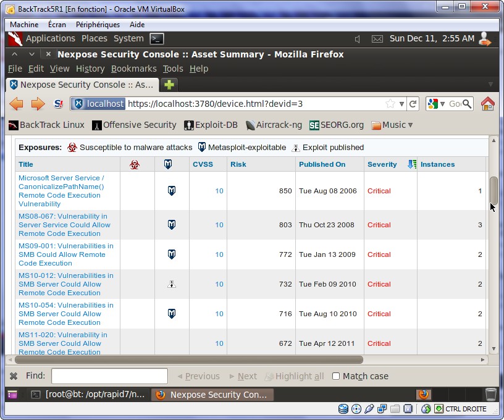The height and width of the screenshot is (420, 504).
Task: Sort table by Published On column
Action: 322,164
